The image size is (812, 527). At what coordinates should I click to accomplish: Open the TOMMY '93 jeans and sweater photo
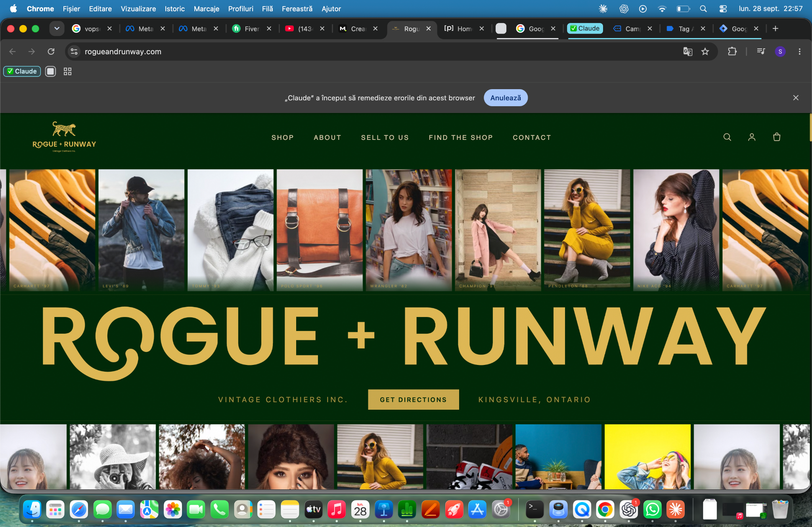(x=230, y=230)
